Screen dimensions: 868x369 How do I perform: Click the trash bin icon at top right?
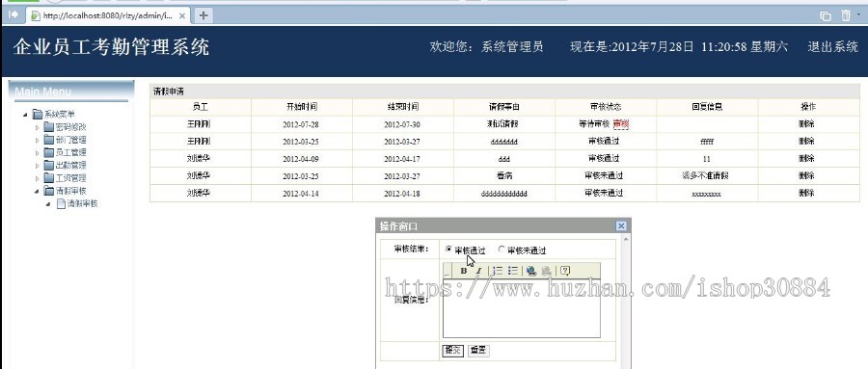click(x=846, y=15)
